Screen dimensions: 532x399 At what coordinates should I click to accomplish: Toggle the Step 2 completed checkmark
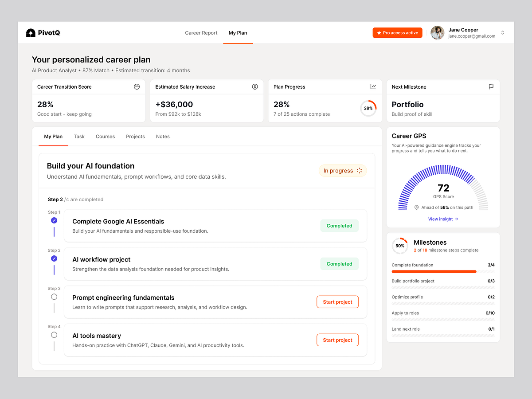point(54,258)
